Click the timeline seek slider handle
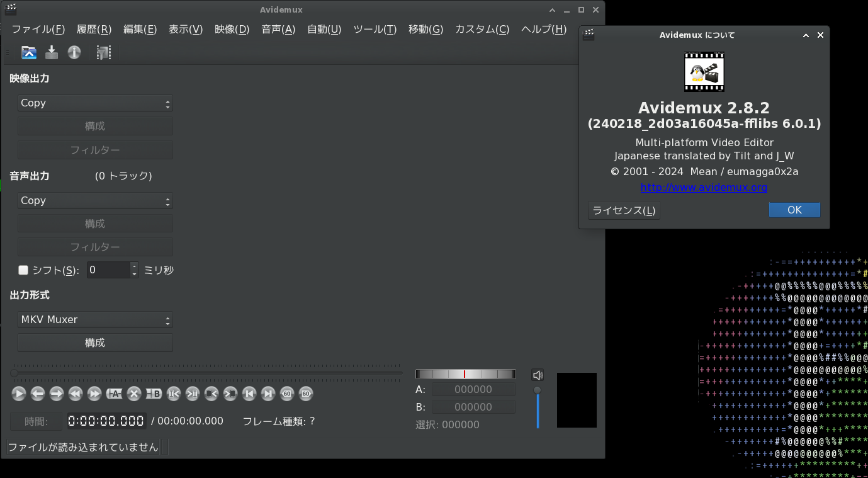This screenshot has width=868, height=478. tap(14, 373)
